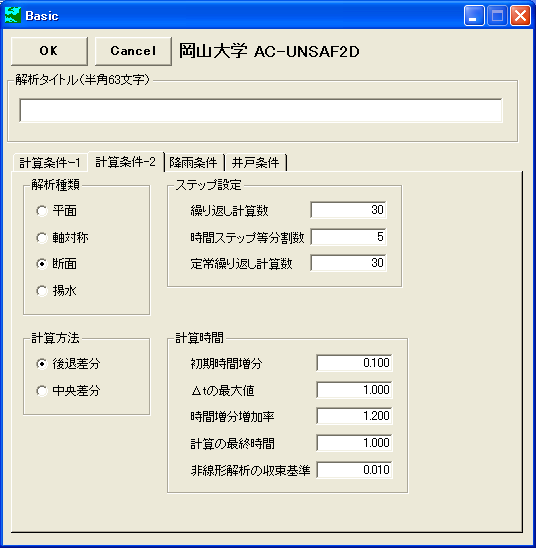Click the 初期時間増分 input box
The width and height of the screenshot is (536, 548).
click(354, 363)
